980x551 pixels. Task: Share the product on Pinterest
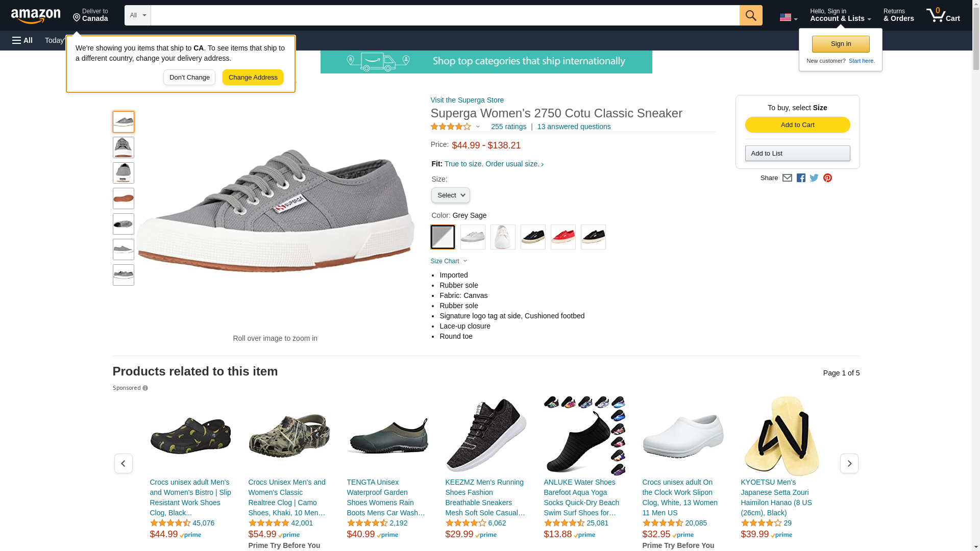point(827,178)
